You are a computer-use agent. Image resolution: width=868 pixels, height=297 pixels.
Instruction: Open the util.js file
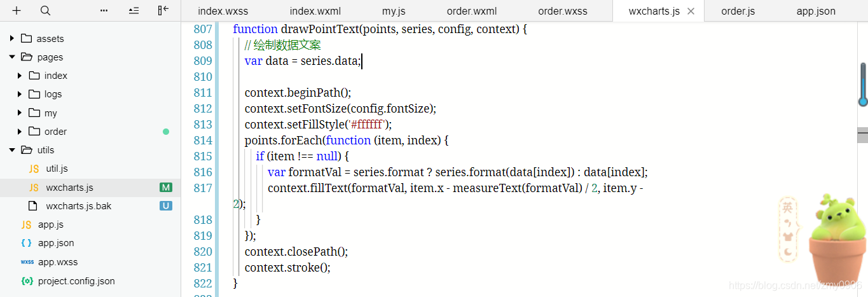click(57, 169)
